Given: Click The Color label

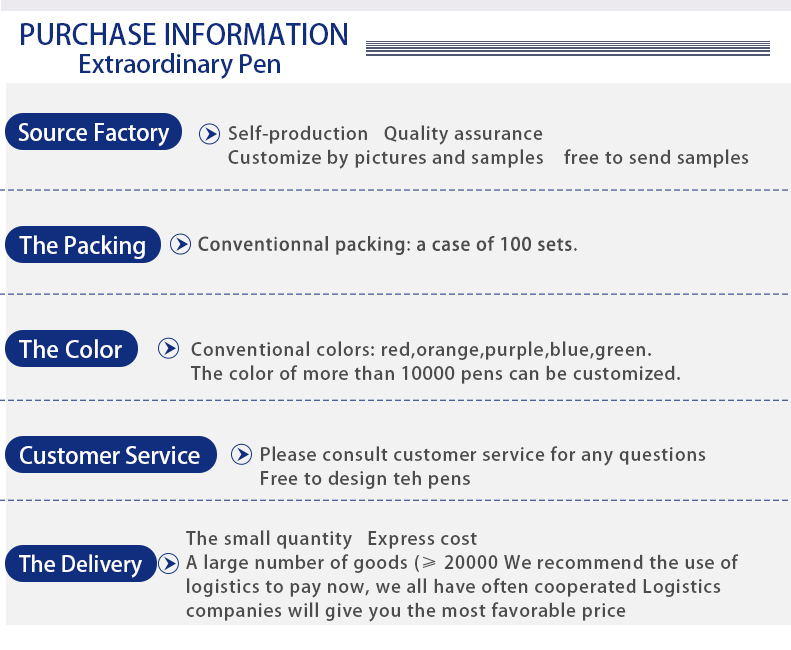Looking at the screenshot, I should pos(71,349).
